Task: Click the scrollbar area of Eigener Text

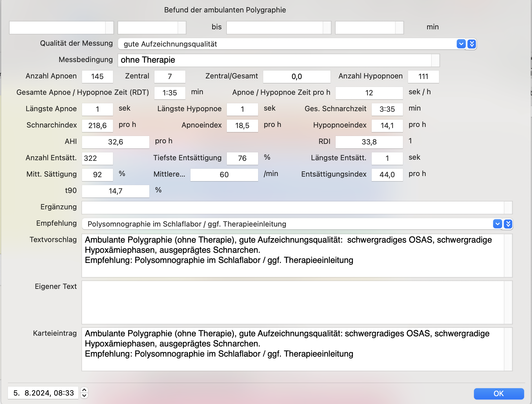Action: (508, 302)
